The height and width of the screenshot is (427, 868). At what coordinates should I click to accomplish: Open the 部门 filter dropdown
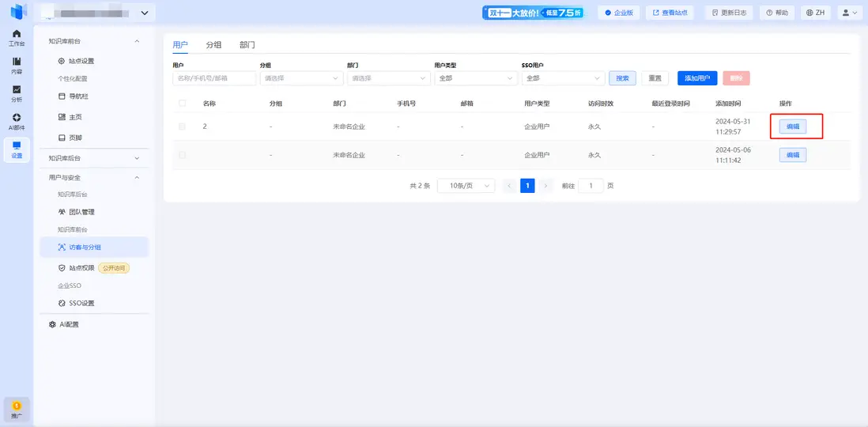tap(389, 78)
